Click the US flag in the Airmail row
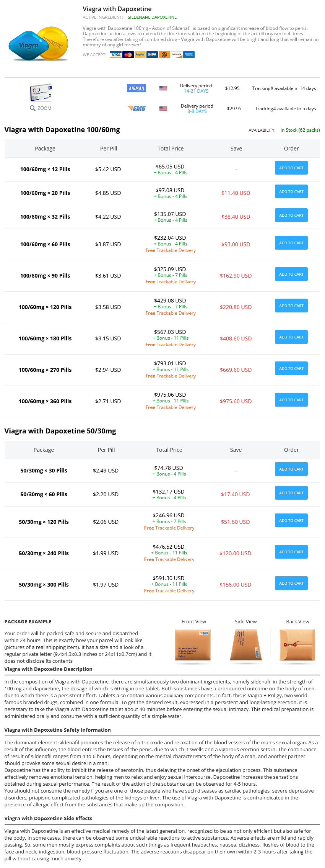 [163, 88]
